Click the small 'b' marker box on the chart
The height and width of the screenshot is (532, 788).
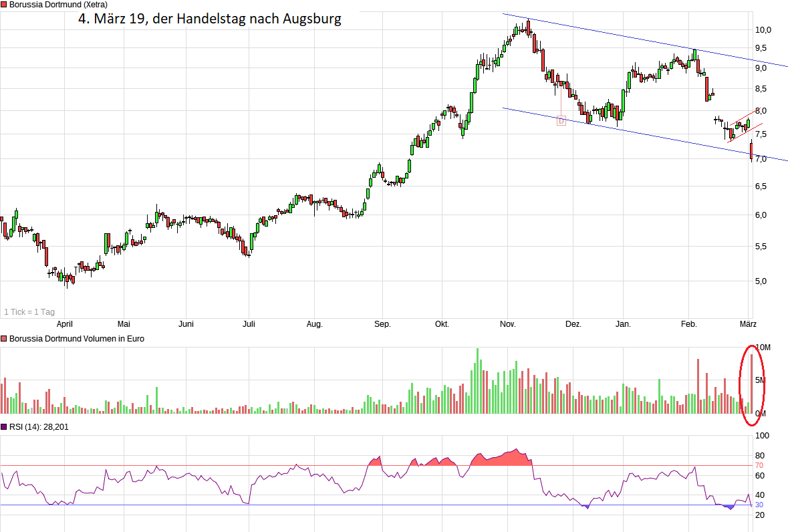pyautogui.click(x=561, y=120)
